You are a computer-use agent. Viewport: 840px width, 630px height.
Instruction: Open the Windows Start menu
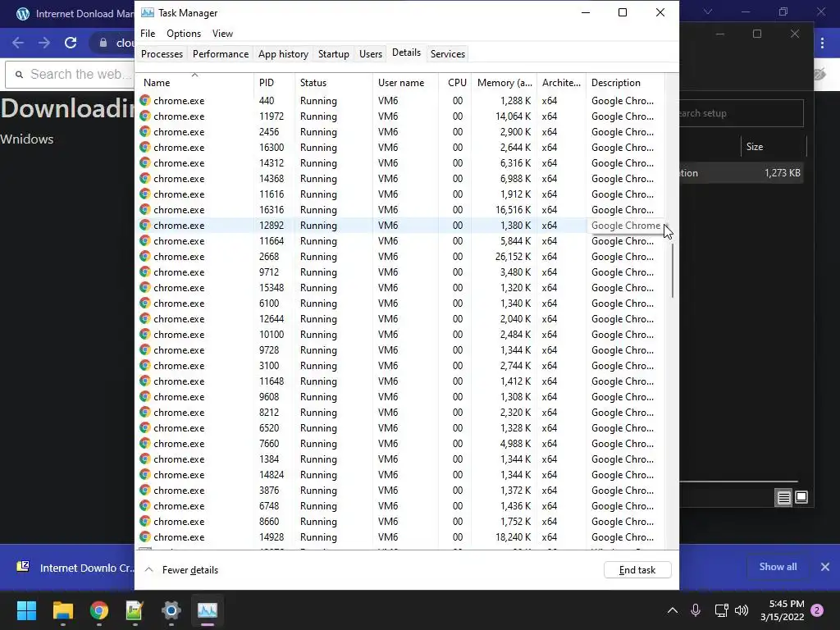[x=26, y=610]
